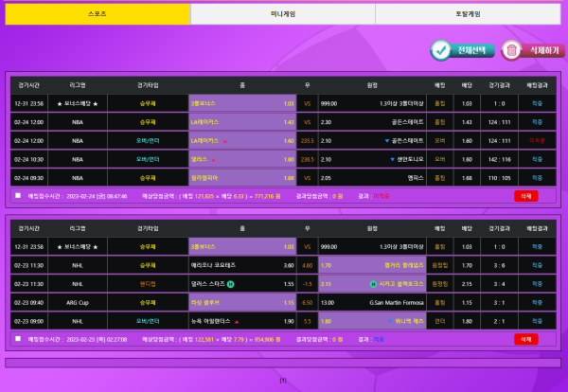The height and width of the screenshot is (392, 568).
Task: Click page number 1 in the pagination
Action: pyautogui.click(x=282, y=381)
